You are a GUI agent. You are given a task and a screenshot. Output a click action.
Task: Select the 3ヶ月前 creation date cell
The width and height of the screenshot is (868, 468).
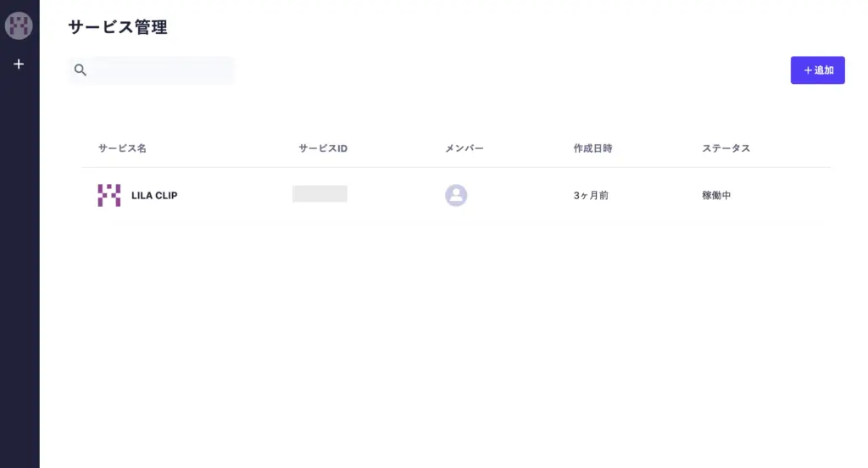591,196
